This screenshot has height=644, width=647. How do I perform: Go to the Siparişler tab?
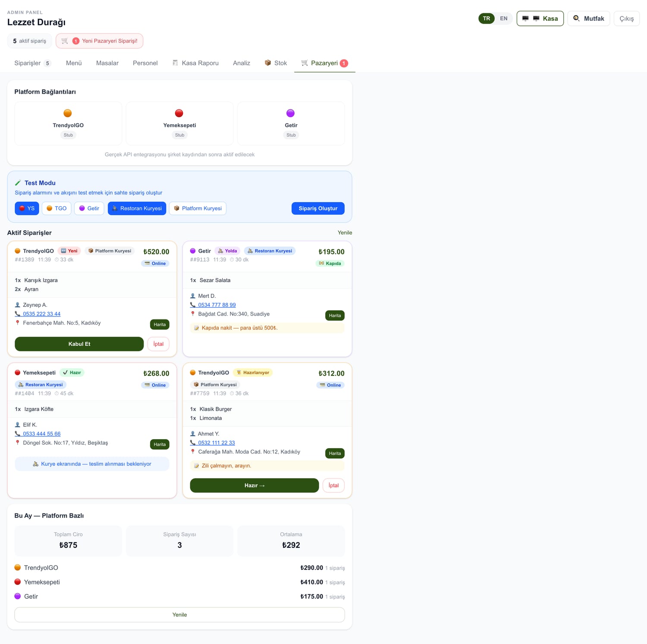pyautogui.click(x=33, y=63)
